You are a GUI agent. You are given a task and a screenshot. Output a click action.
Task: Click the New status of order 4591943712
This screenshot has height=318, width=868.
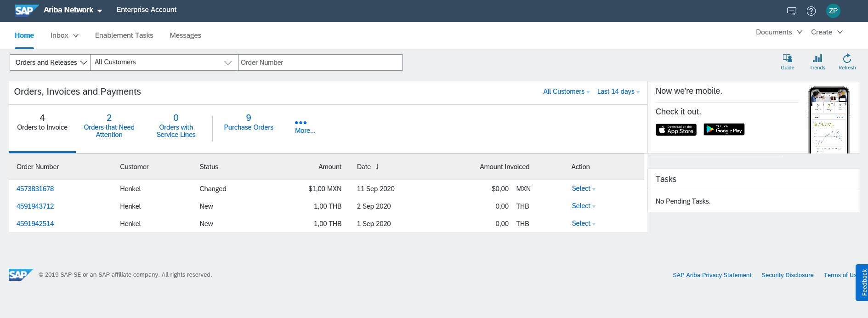(x=206, y=206)
